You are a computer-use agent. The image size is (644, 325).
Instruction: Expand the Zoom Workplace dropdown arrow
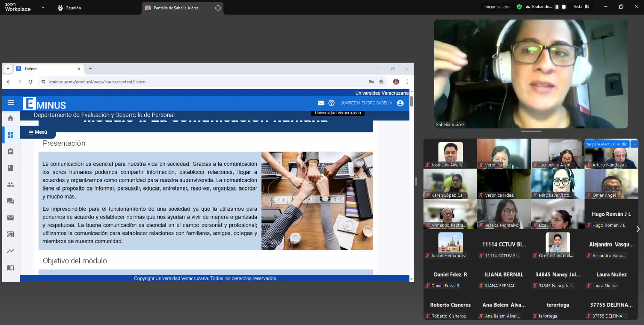click(x=43, y=7)
